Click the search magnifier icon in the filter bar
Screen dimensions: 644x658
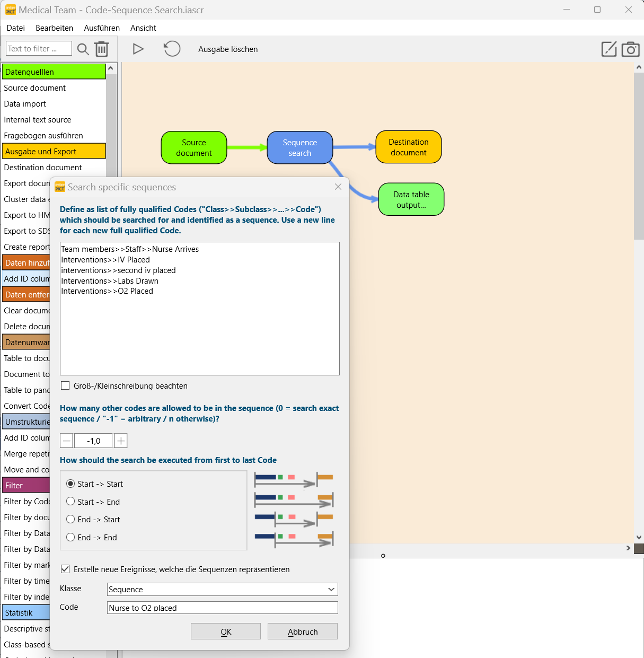point(83,49)
